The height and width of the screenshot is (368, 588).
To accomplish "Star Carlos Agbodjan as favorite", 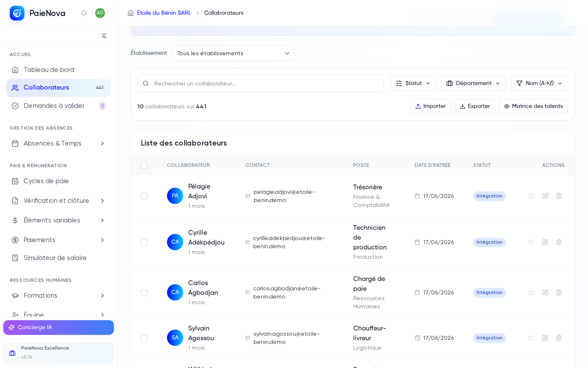I will [x=531, y=292].
